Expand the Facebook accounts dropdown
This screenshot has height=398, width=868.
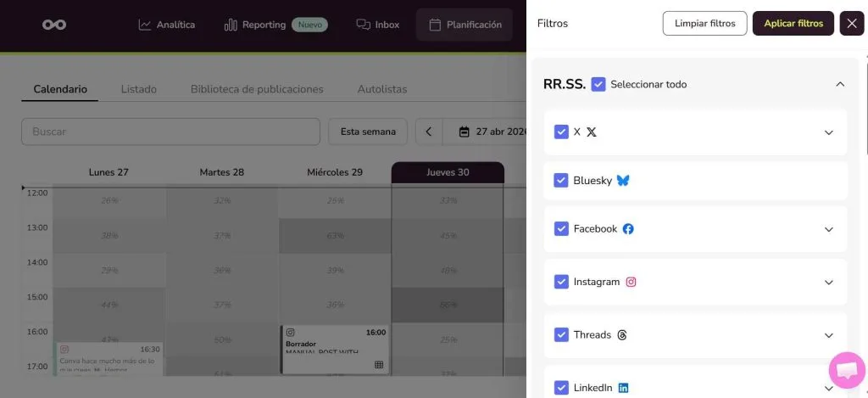[829, 229]
